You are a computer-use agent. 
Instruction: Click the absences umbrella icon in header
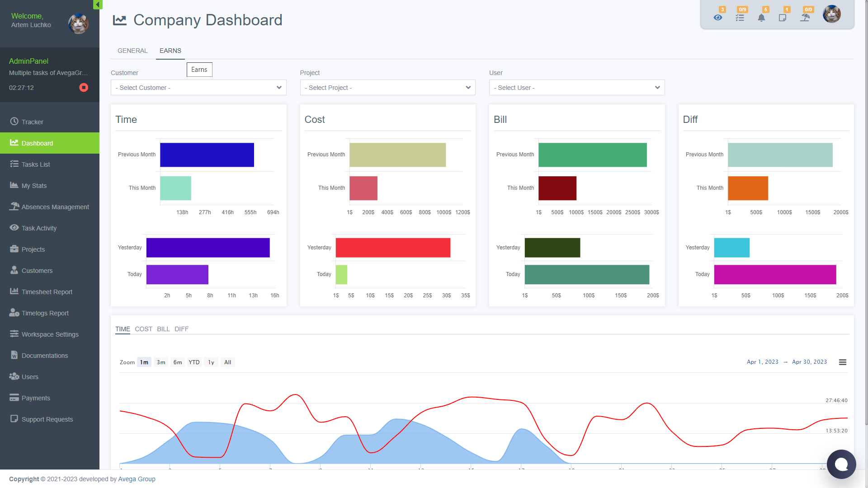coord(805,18)
